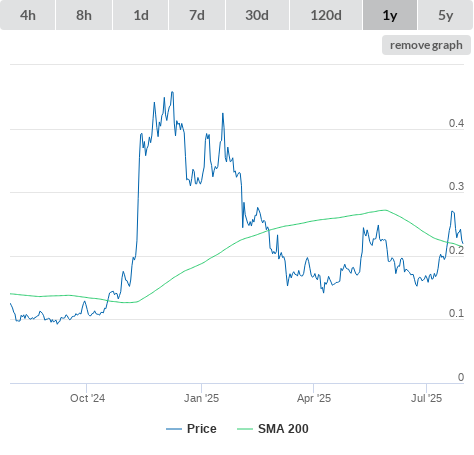Click the active 1y range tab
The width and height of the screenshot is (474, 455).
[390, 15]
